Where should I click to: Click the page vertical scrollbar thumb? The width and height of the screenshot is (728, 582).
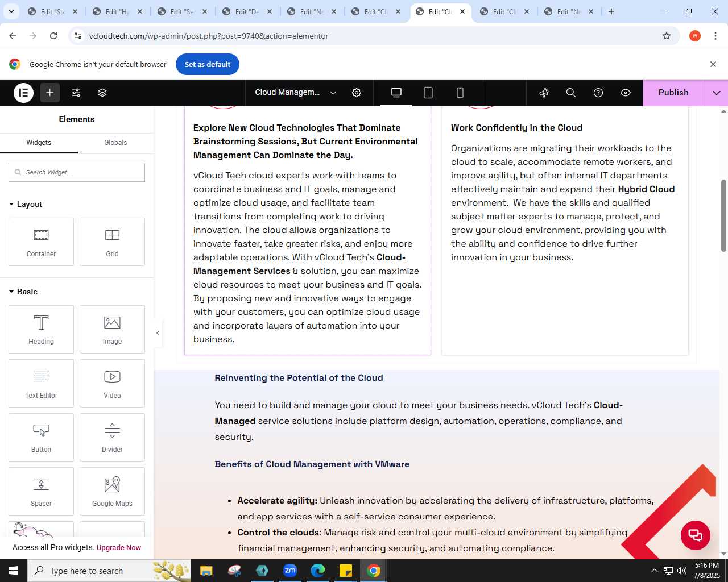point(723,215)
